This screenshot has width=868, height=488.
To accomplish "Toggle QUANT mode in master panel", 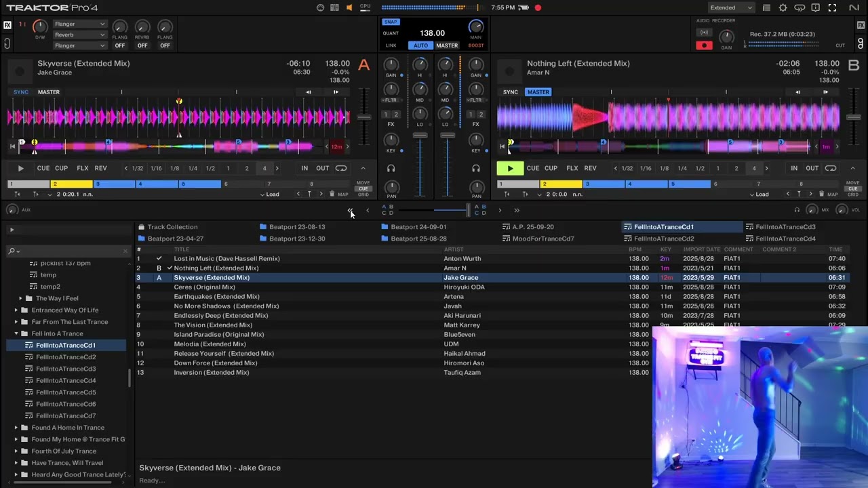I will [x=391, y=33].
